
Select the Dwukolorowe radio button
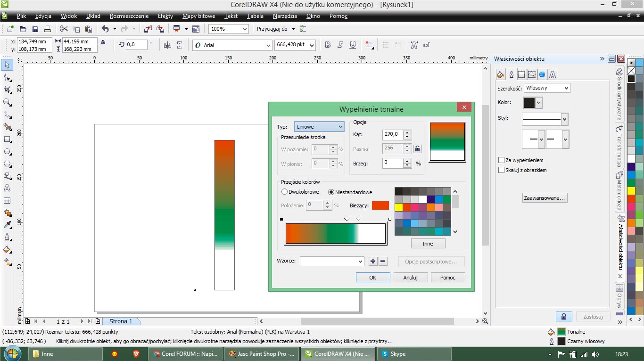[x=284, y=192]
